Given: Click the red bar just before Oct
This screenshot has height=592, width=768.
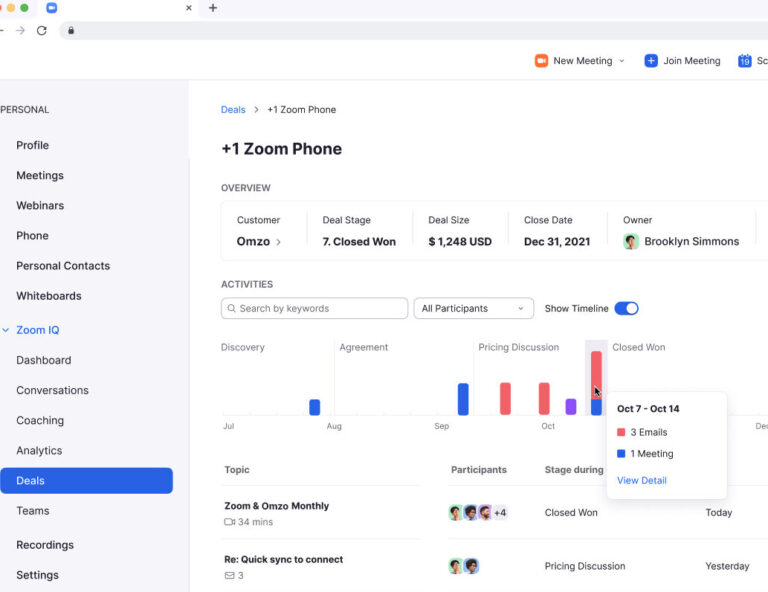Looking at the screenshot, I should (544, 399).
